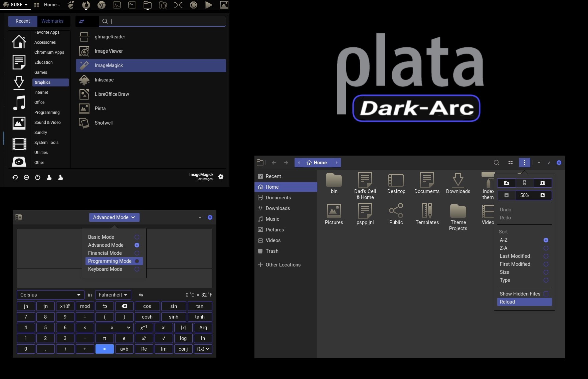588x379 pixels.
Task: Open Fahrenheit unit dropdown
Action: coord(113,295)
